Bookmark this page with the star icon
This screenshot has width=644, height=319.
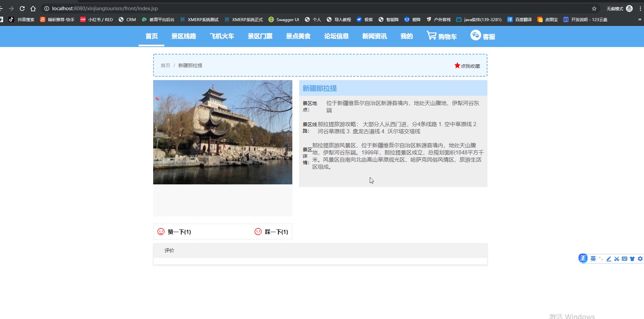pos(594,9)
